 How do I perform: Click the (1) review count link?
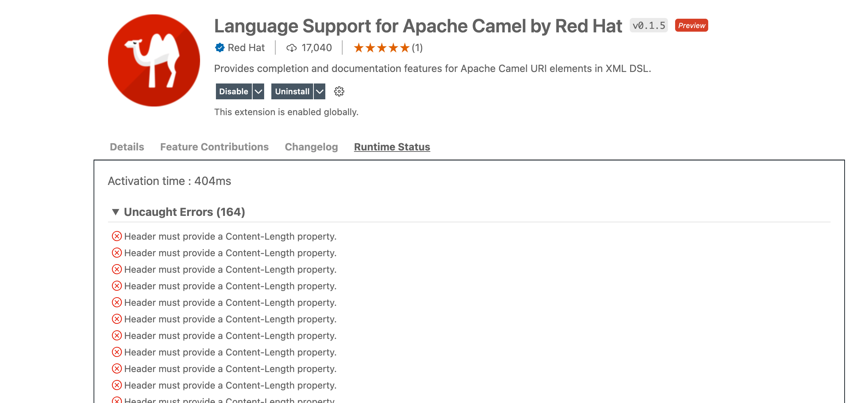point(418,47)
